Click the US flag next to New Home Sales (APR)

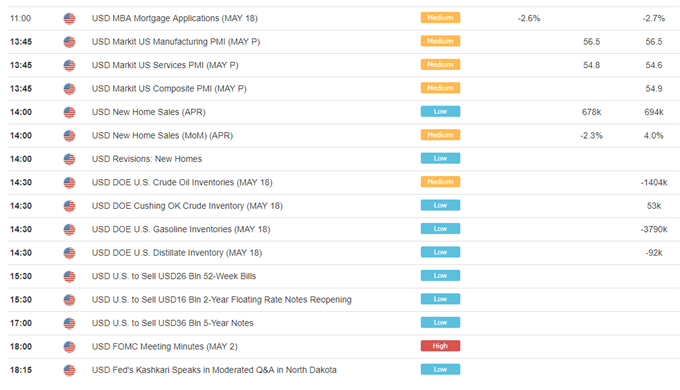pos(69,112)
